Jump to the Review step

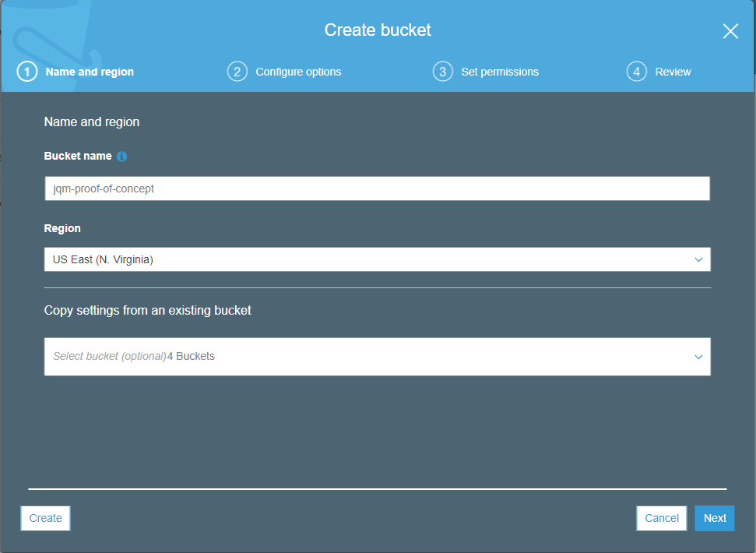pyautogui.click(x=673, y=71)
